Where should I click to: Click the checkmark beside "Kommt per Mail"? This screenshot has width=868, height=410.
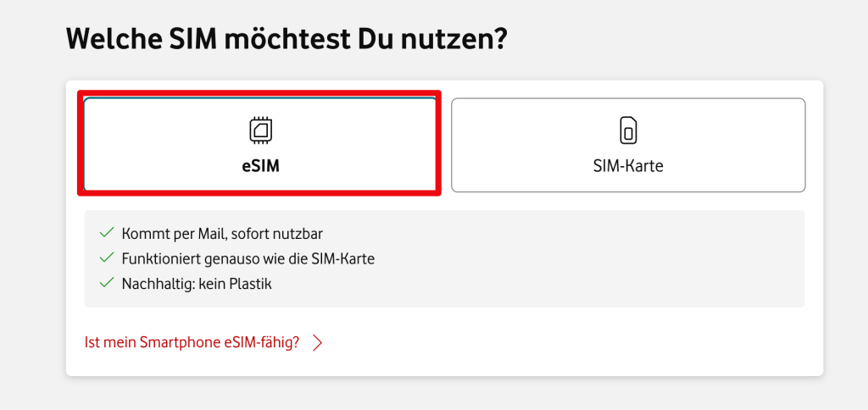point(106,233)
